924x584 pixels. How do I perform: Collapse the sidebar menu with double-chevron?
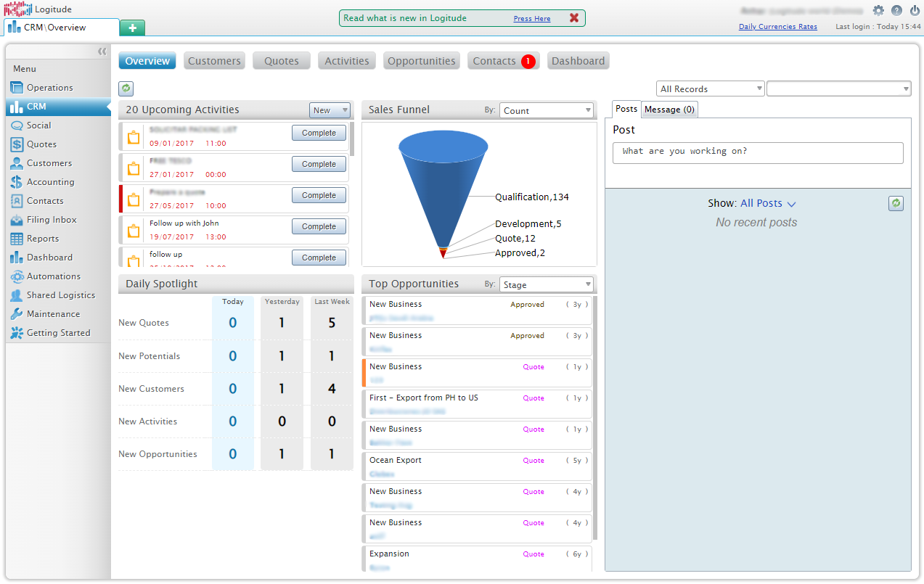(x=102, y=52)
